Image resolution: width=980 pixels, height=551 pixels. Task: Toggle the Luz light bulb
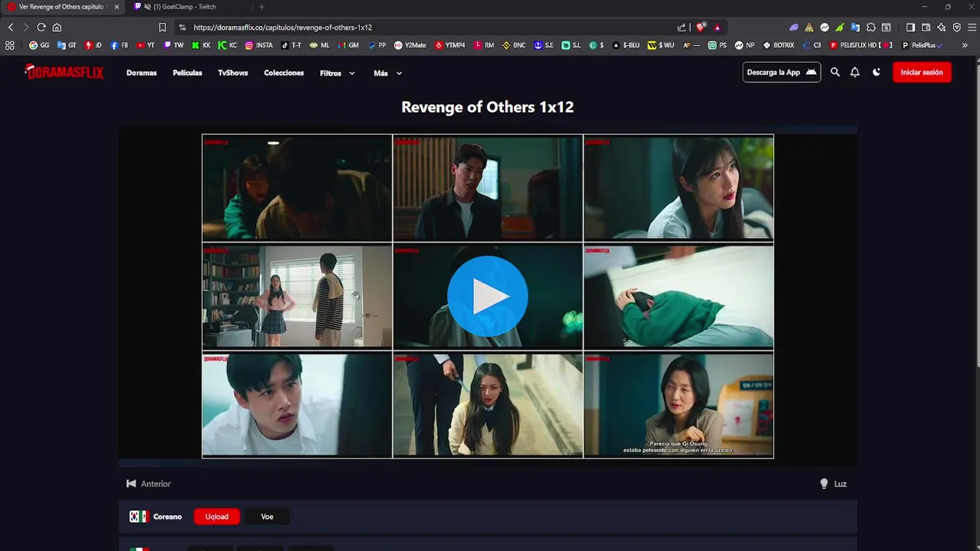pos(833,484)
